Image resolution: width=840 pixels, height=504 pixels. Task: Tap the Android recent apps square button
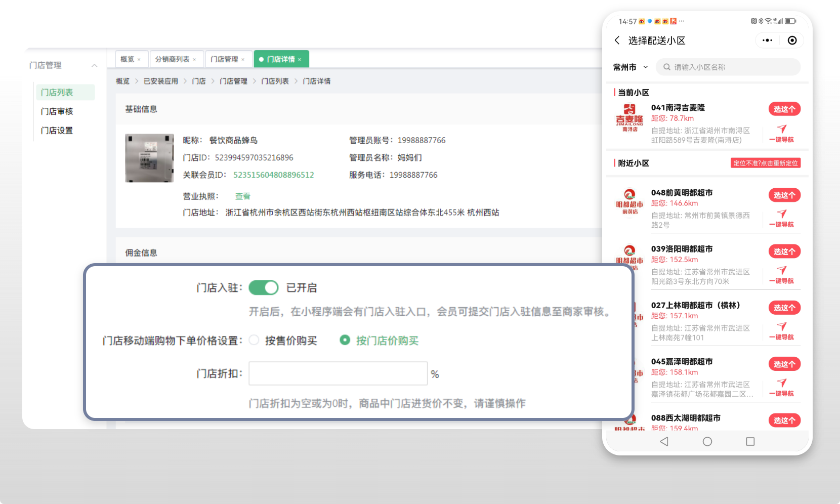click(x=750, y=442)
